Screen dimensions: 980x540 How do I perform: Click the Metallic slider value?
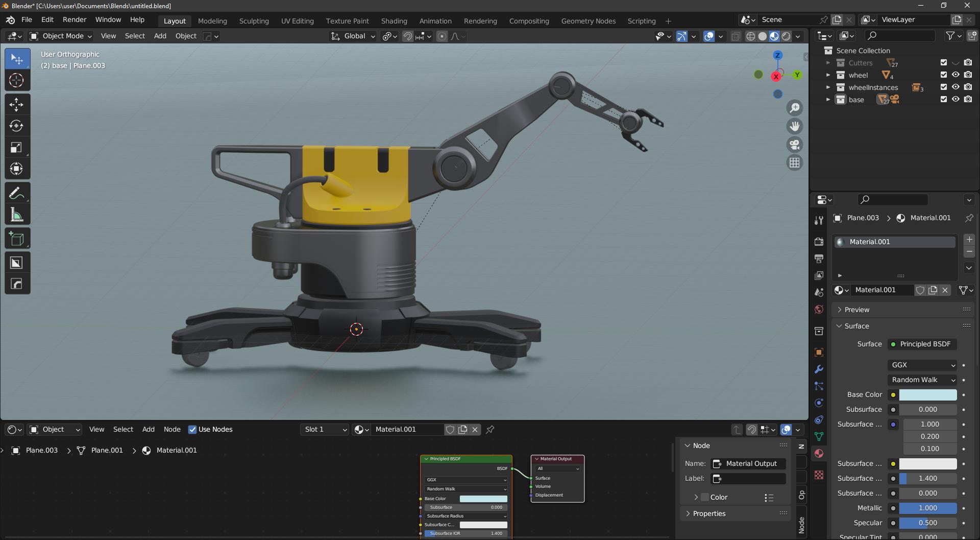[927, 508]
